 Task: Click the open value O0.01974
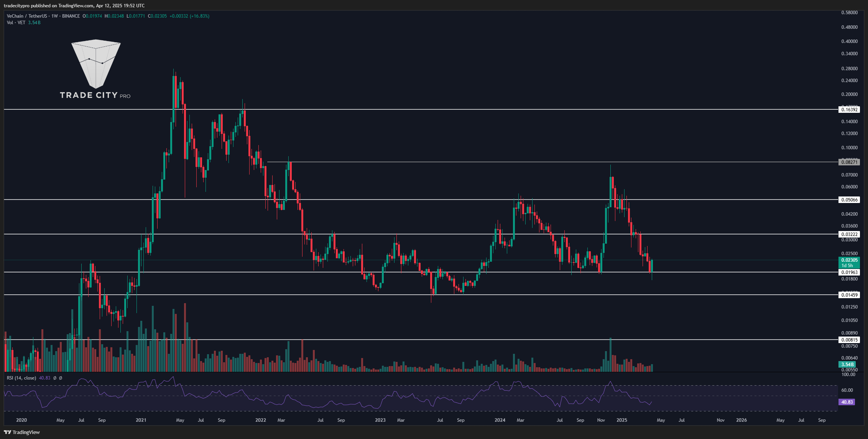click(92, 16)
